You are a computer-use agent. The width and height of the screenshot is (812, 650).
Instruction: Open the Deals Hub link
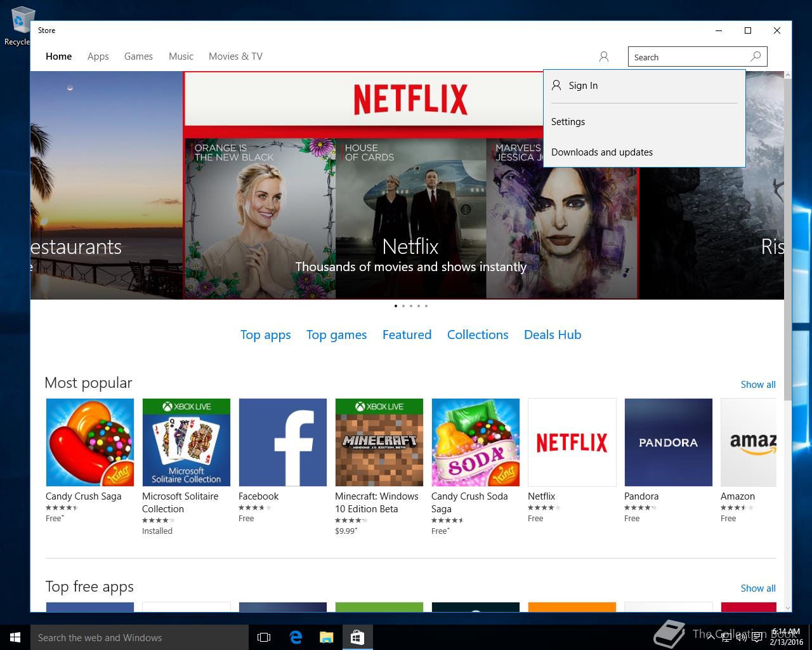click(x=553, y=335)
